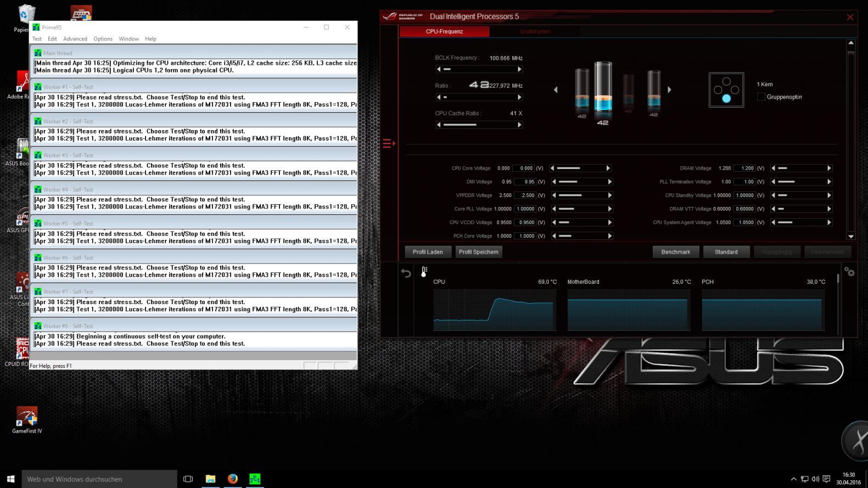Click the Prime95 title bar icon

pos(36,27)
